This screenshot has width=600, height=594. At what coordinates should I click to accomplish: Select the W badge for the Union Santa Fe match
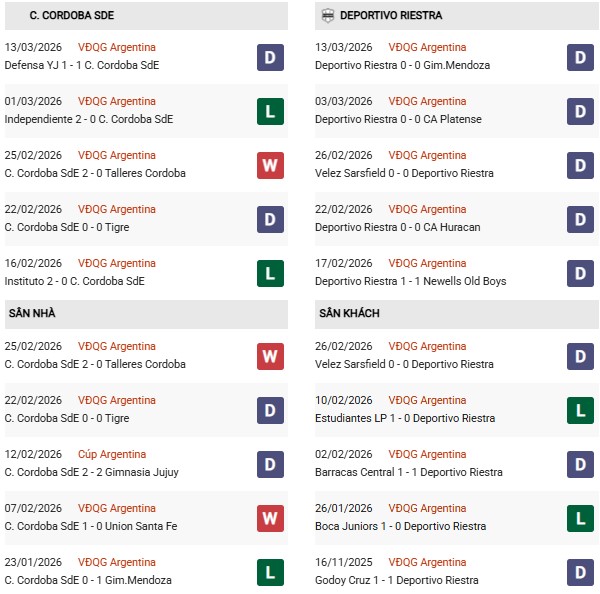(270, 518)
